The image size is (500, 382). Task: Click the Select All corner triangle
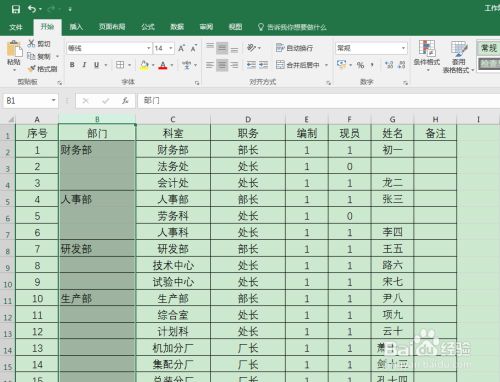[x=10, y=119]
